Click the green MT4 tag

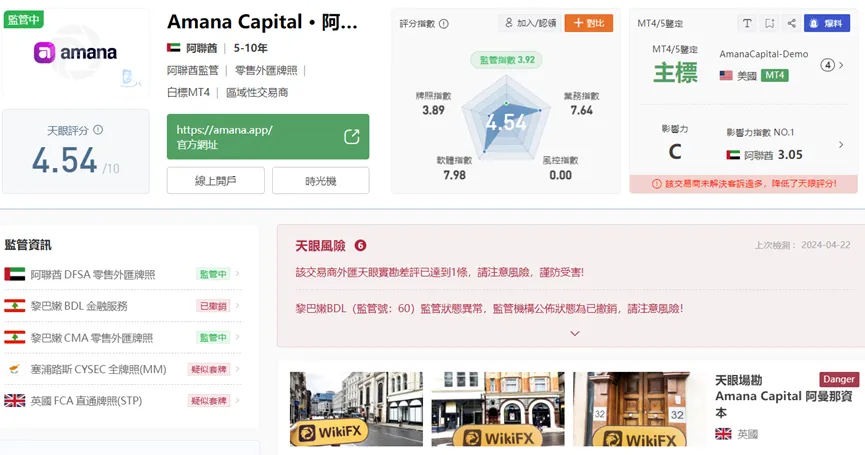775,75
